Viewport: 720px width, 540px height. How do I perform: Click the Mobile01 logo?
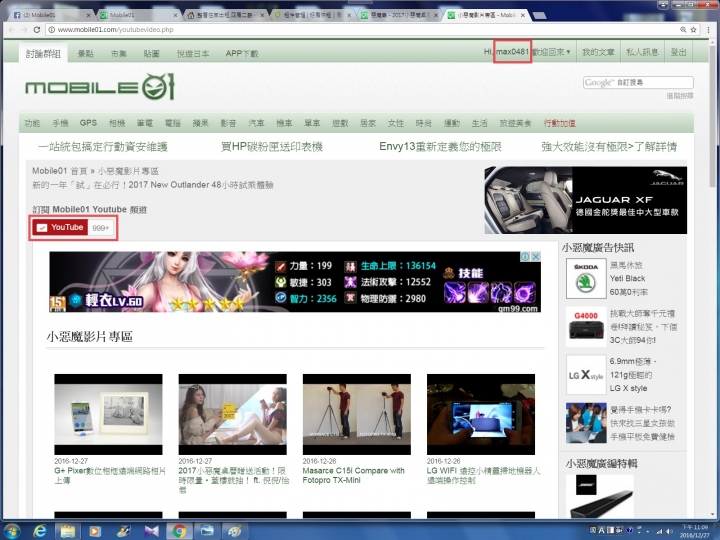[100, 86]
